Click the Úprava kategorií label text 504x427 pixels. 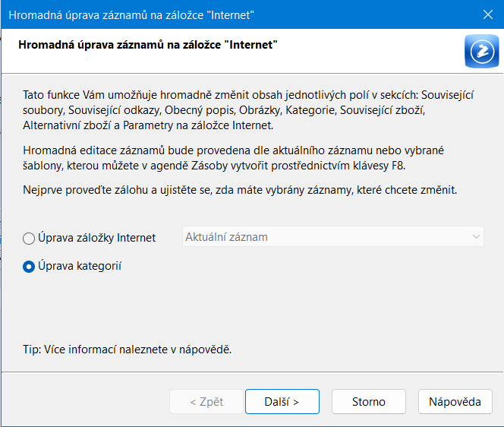point(81,267)
